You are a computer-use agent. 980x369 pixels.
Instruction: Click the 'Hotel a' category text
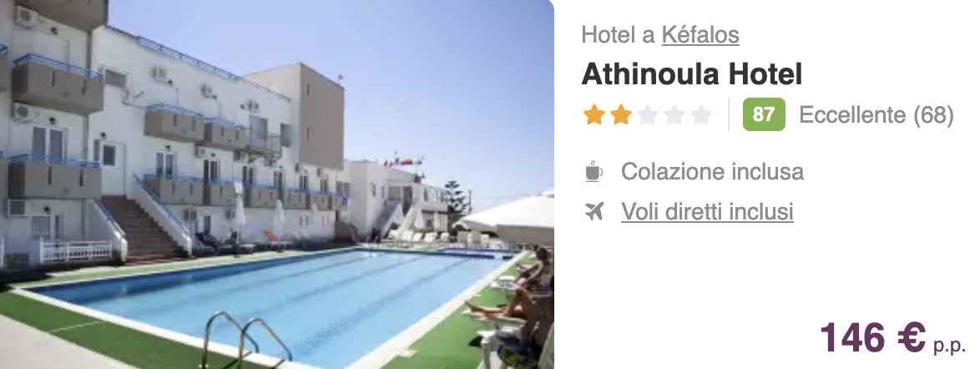[618, 35]
